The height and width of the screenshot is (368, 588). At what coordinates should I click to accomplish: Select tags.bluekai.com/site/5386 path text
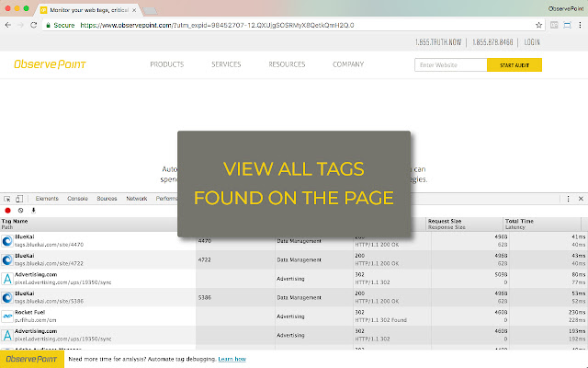coord(49,301)
